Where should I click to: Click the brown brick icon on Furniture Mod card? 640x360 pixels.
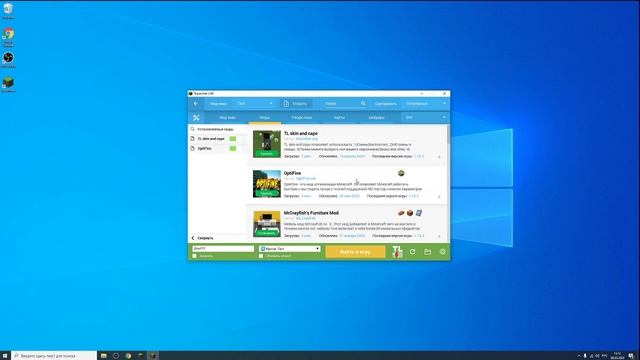(401, 213)
